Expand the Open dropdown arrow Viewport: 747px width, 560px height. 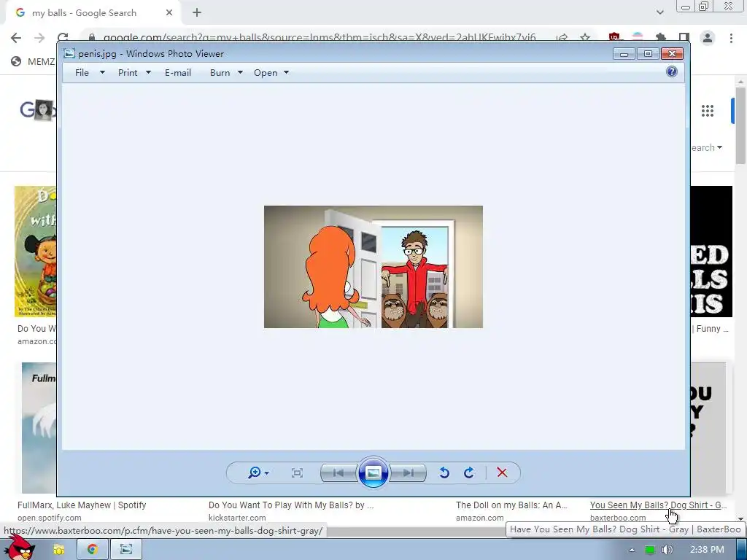(286, 72)
